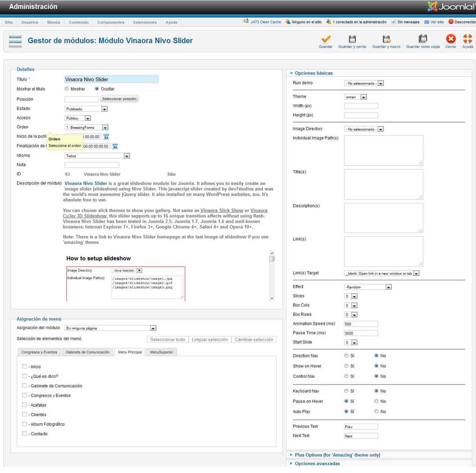Click the Sin mensajes envelope icon
The height and width of the screenshot is (473, 476).
(394, 22)
